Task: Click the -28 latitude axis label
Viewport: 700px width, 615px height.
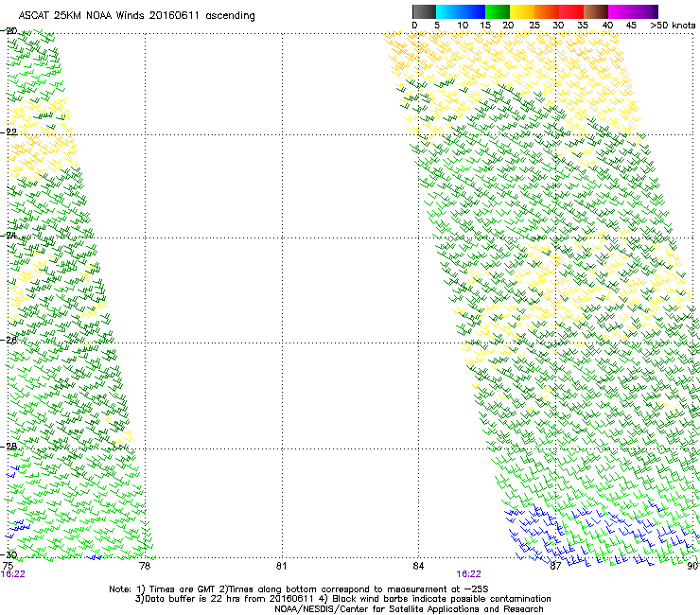Action: point(9,447)
